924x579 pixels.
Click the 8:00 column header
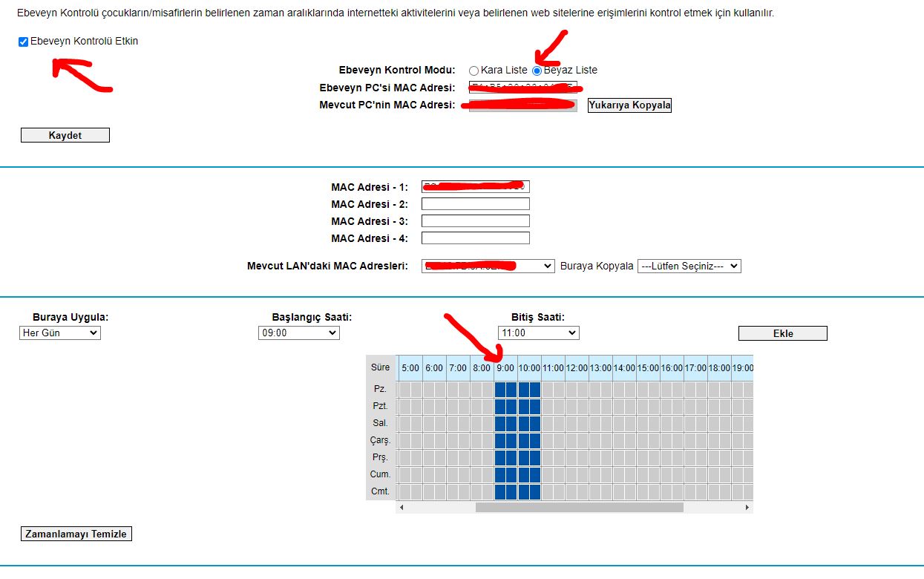pyautogui.click(x=482, y=367)
